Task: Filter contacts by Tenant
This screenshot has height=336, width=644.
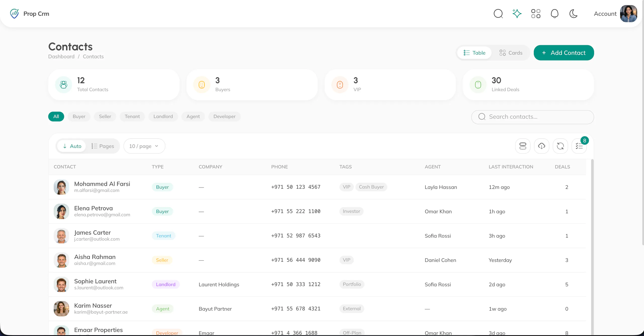Action: tap(132, 116)
